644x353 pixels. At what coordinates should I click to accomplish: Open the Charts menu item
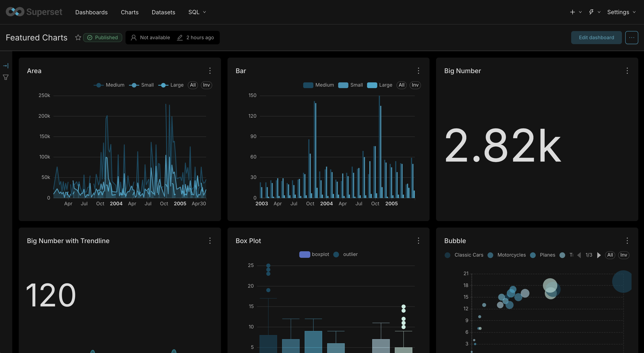(130, 12)
